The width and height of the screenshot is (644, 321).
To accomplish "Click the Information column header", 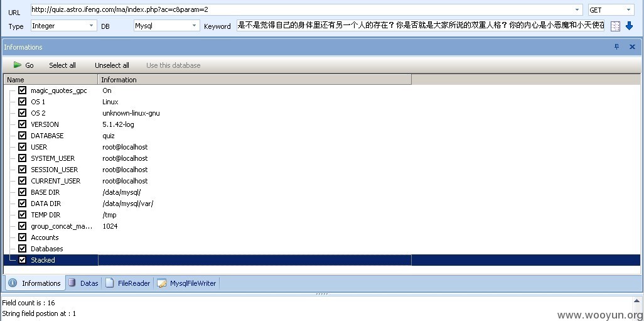I will pyautogui.click(x=255, y=80).
